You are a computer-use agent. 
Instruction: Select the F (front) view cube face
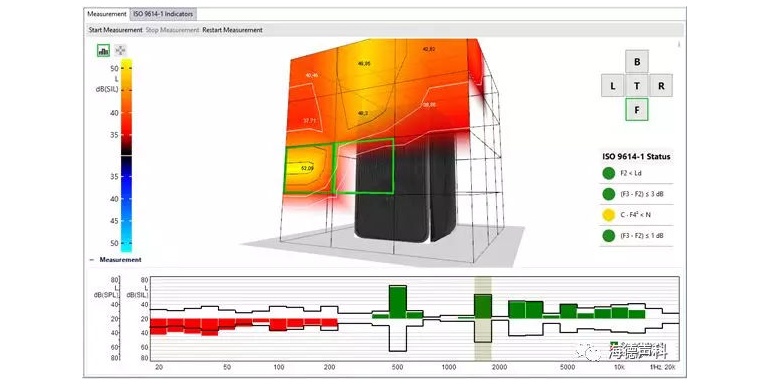pos(637,110)
